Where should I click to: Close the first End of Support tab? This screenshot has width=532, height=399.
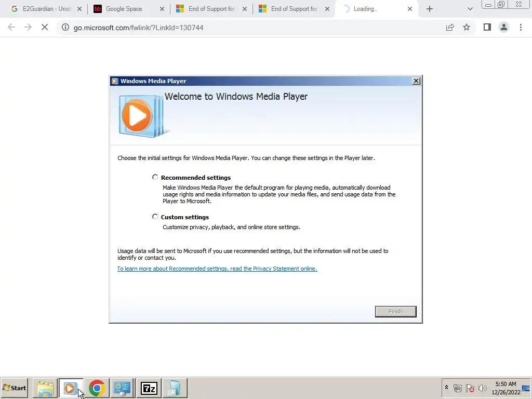coord(245,9)
